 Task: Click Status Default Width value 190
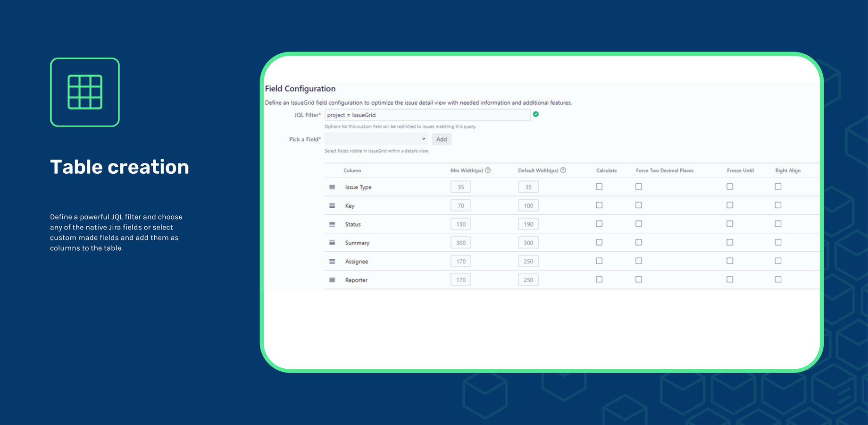coord(528,224)
